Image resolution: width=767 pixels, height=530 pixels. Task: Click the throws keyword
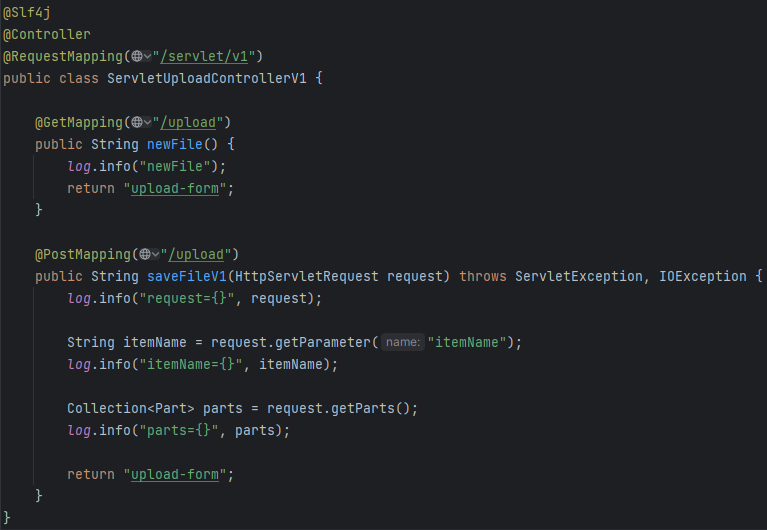[x=483, y=277]
